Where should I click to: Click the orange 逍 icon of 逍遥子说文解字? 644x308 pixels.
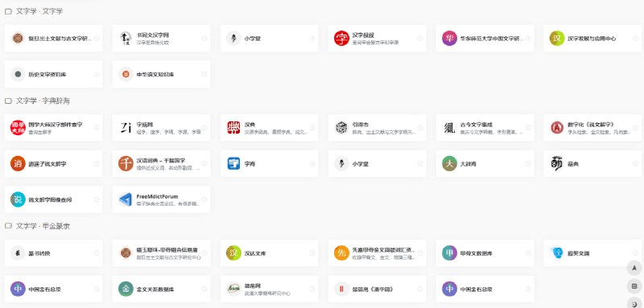coord(18,163)
